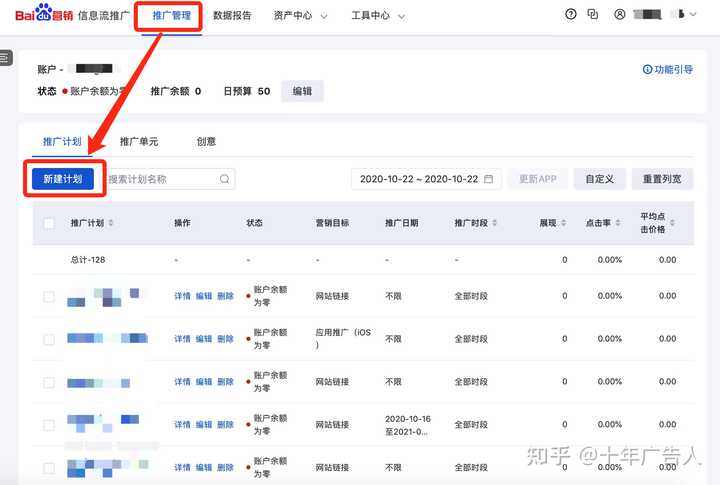Click 删除 in the 应用推广 (iOS) row
The image size is (720, 485).
click(225, 339)
